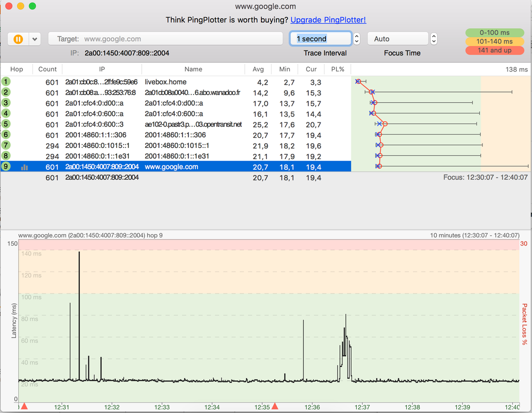Image resolution: width=532 pixels, height=413 pixels.
Task: Click the red timeline marker near 12:35
Action: click(x=275, y=406)
